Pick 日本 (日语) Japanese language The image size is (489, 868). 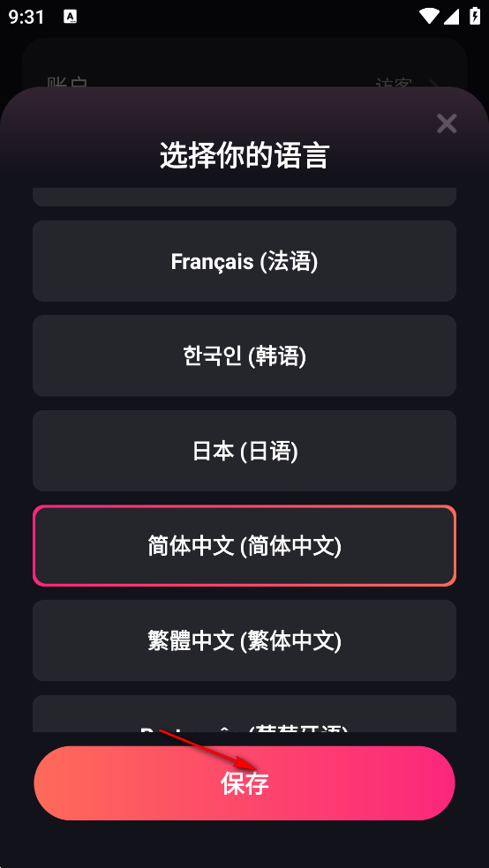(x=244, y=451)
